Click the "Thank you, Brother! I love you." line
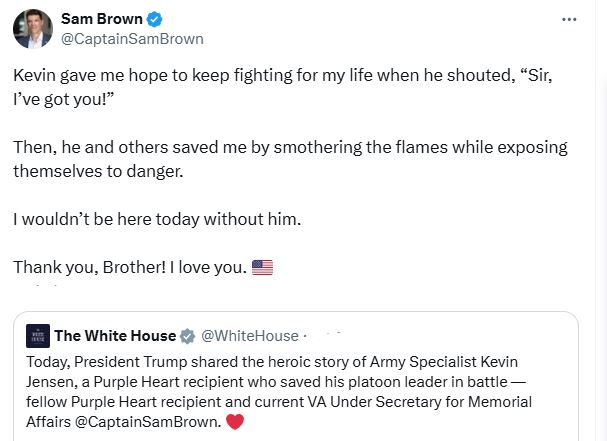 pyautogui.click(x=129, y=267)
